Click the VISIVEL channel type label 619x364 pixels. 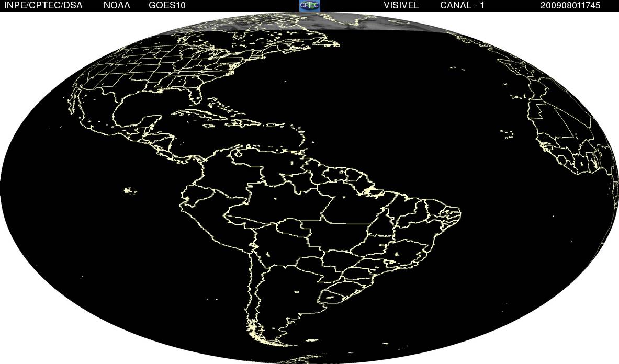click(x=401, y=6)
